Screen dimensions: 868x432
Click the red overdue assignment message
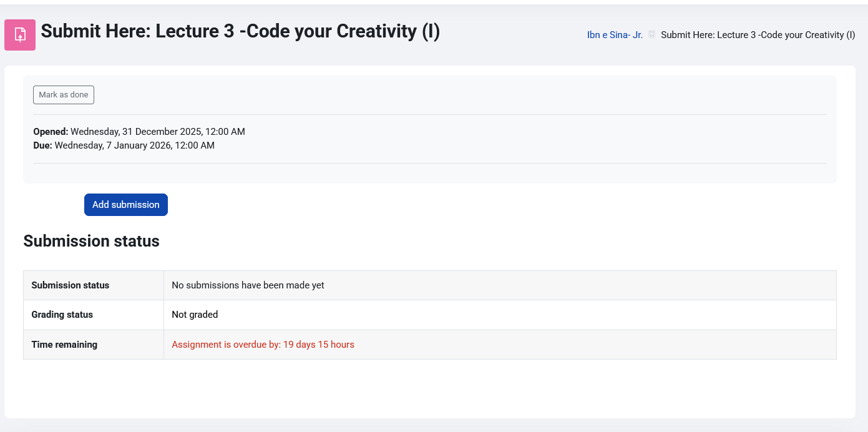(x=263, y=345)
